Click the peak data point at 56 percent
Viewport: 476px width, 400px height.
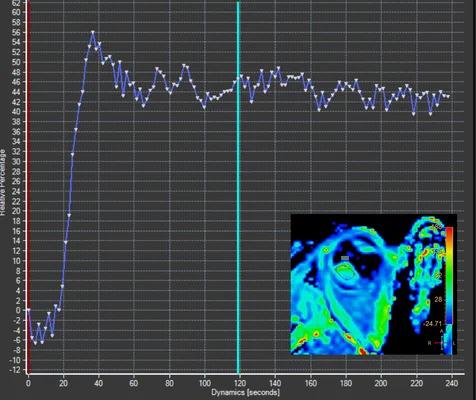click(x=93, y=32)
